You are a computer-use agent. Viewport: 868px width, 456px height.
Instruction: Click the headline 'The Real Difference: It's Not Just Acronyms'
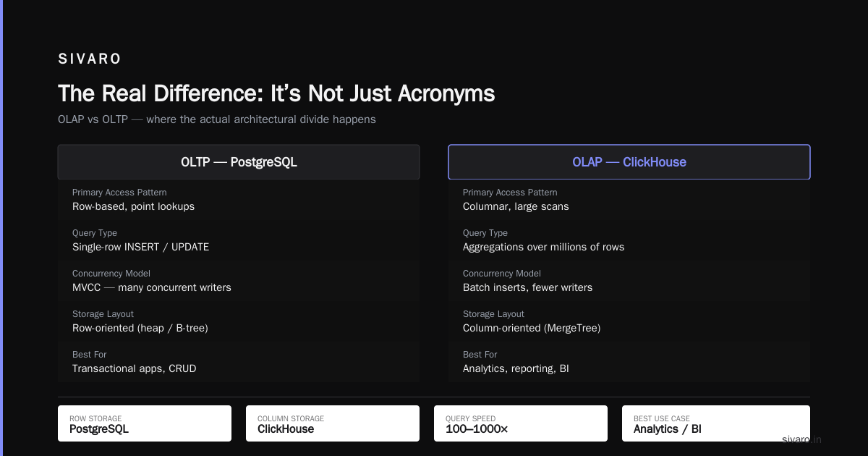(276, 93)
